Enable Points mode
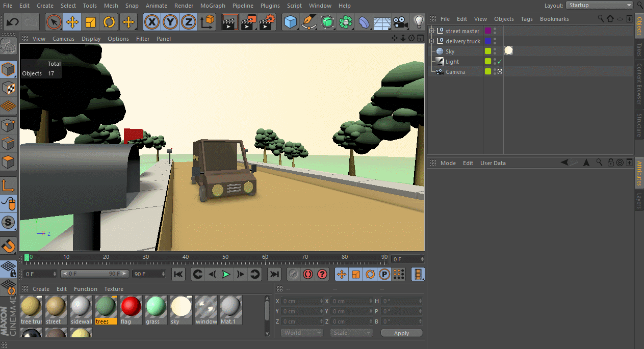The width and height of the screenshot is (644, 349). click(x=9, y=125)
